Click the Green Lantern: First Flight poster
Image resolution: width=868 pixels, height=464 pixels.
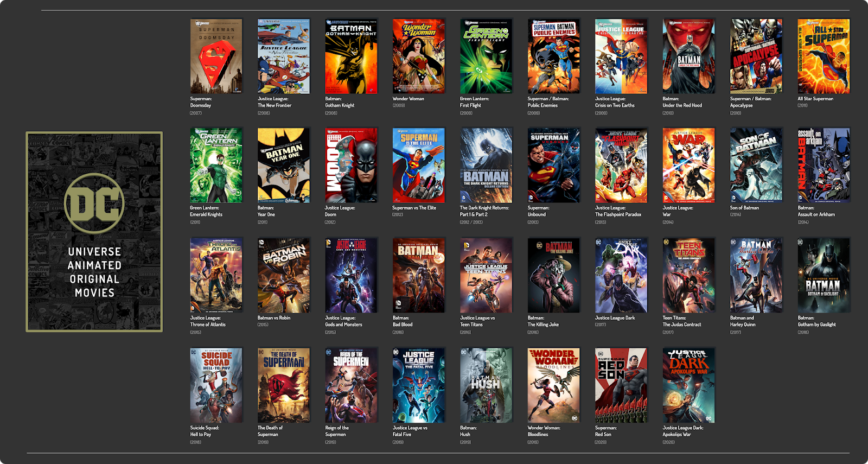pos(486,56)
